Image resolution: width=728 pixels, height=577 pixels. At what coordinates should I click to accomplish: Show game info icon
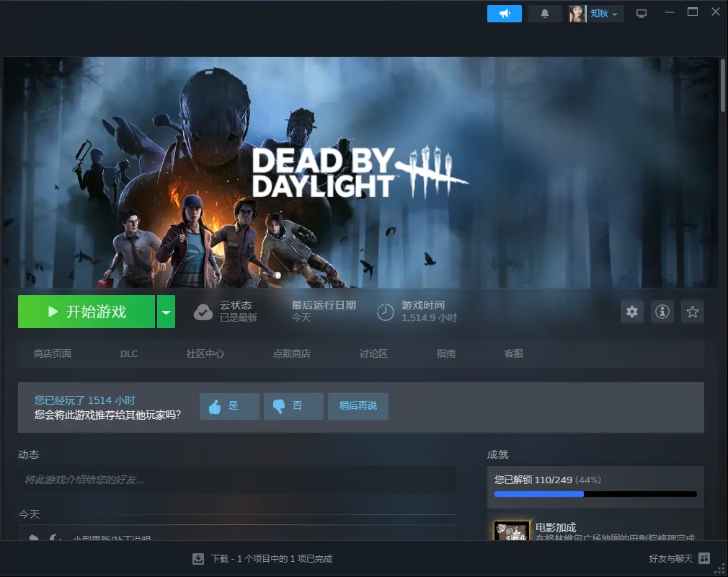[x=662, y=312]
